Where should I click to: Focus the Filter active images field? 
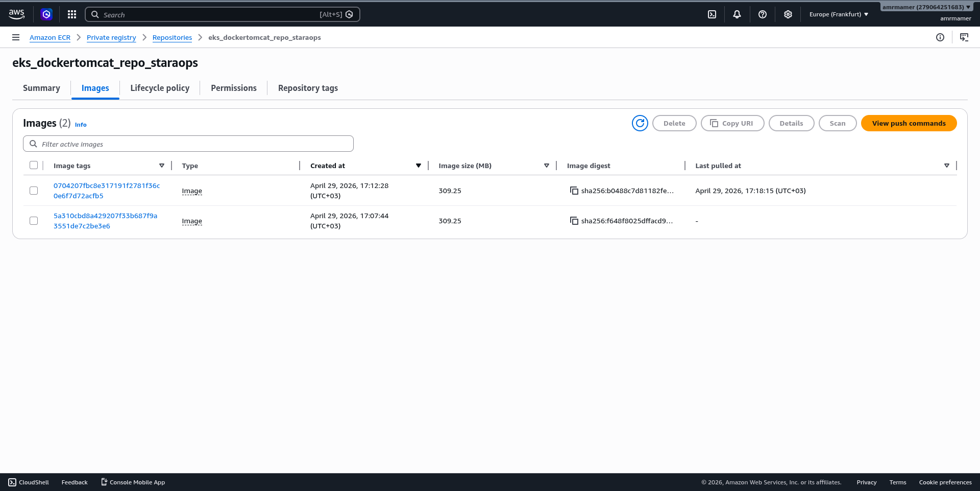click(x=188, y=144)
